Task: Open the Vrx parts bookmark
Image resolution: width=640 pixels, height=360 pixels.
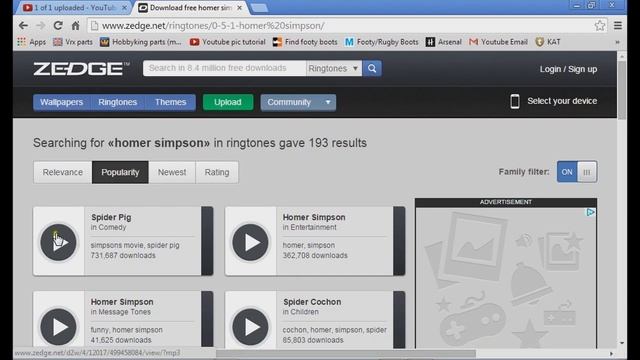Action: [x=73, y=42]
